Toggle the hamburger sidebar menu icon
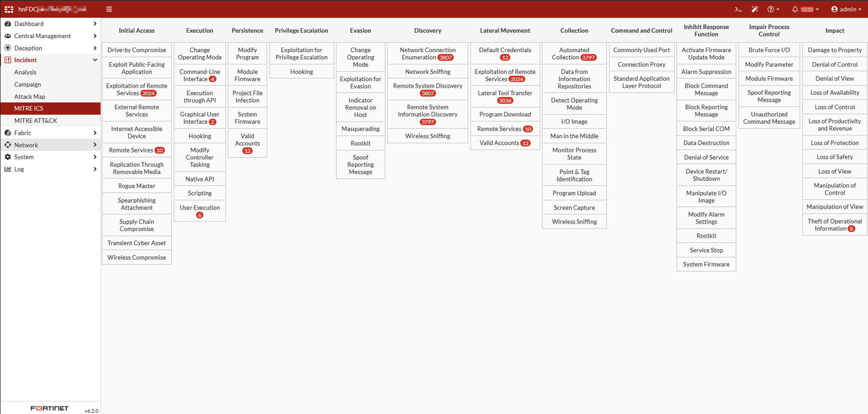Image resolution: width=868 pixels, height=414 pixels. (x=109, y=9)
